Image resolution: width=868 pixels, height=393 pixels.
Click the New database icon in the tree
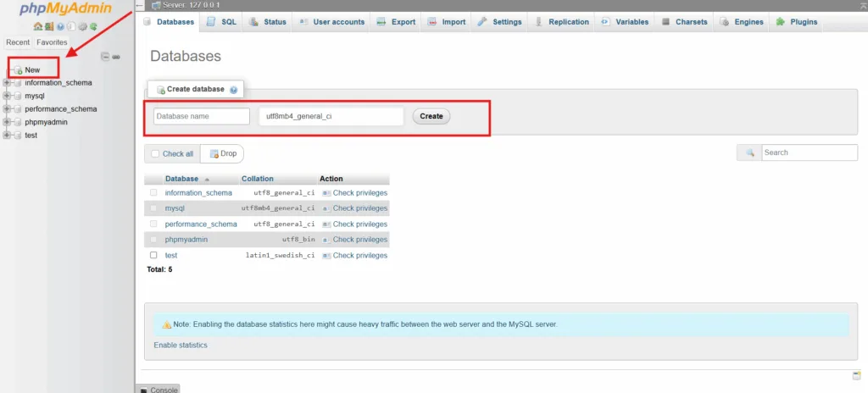[18, 70]
